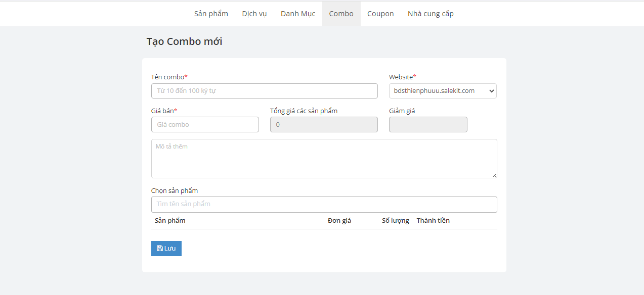This screenshot has width=644, height=295.
Task: Select the Combo tab
Action: click(x=341, y=14)
